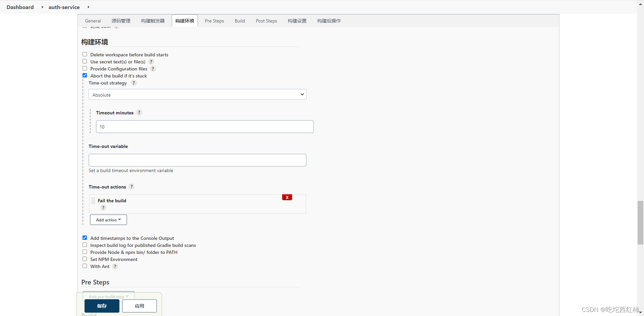This screenshot has width=644, height=316.
Task: Enable Delete workspace before build starts
Action: click(x=85, y=54)
